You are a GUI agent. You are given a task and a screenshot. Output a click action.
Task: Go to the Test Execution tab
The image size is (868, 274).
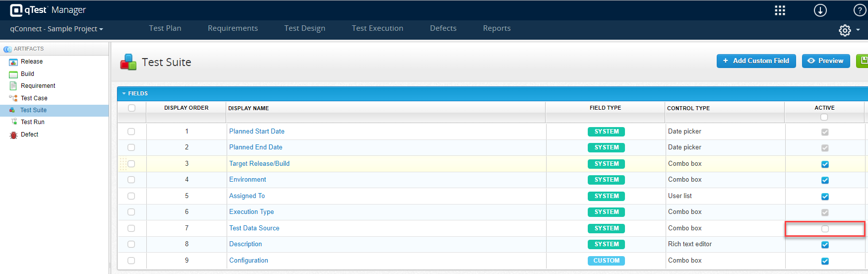coord(377,28)
